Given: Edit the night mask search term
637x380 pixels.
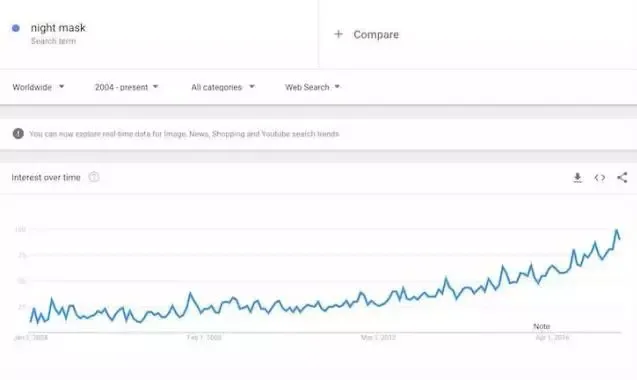Looking at the screenshot, I should [58, 28].
